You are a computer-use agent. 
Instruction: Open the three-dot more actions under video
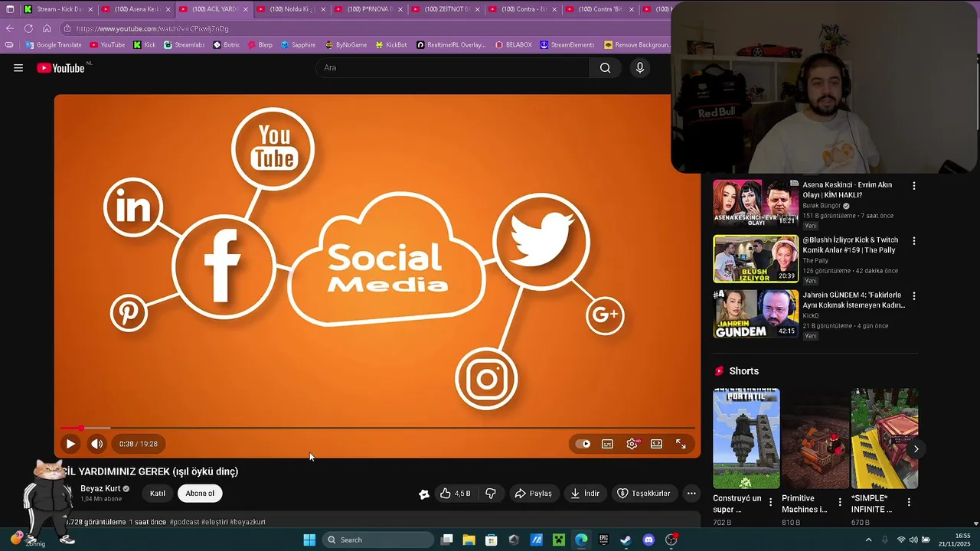click(x=691, y=494)
